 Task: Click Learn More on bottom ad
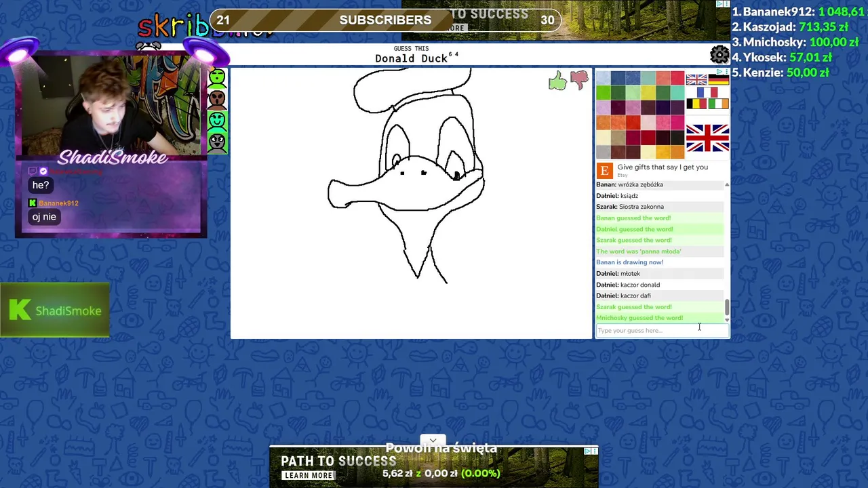point(309,475)
